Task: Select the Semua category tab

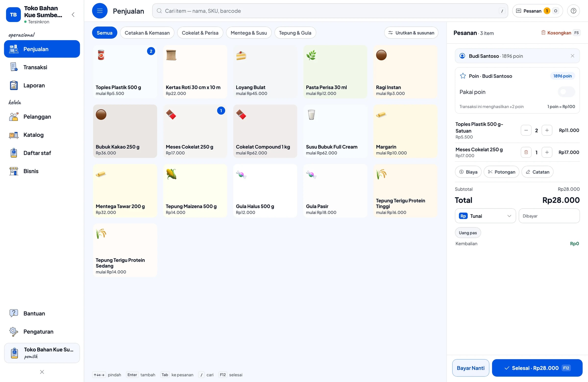Action: click(105, 33)
